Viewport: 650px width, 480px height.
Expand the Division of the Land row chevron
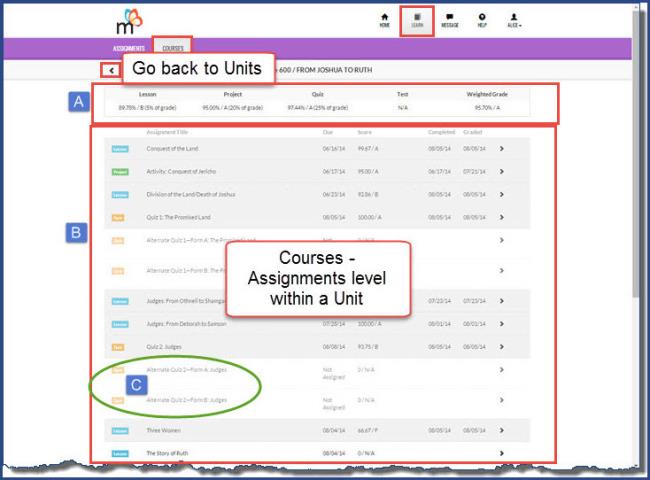(502, 194)
